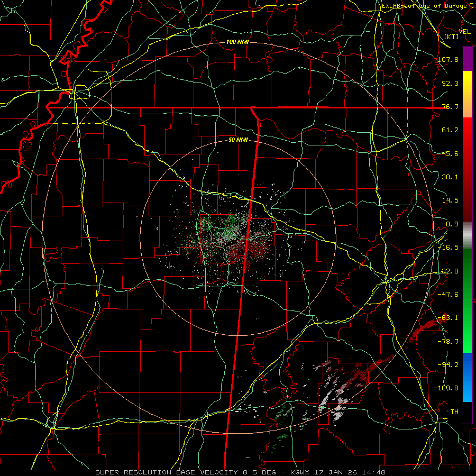Image resolution: width=476 pixels, height=476 pixels.
Task: Click the purple segment of the velocity color bar
Action: click(467, 59)
